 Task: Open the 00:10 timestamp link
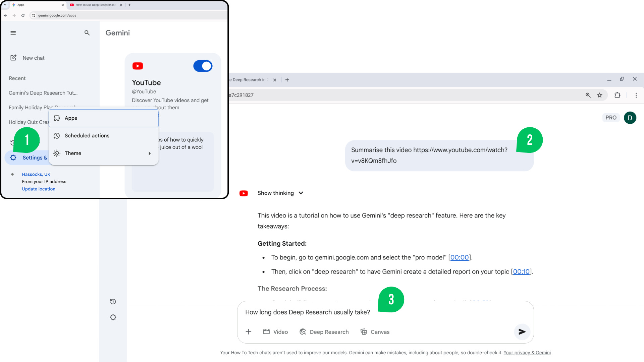[x=521, y=272]
